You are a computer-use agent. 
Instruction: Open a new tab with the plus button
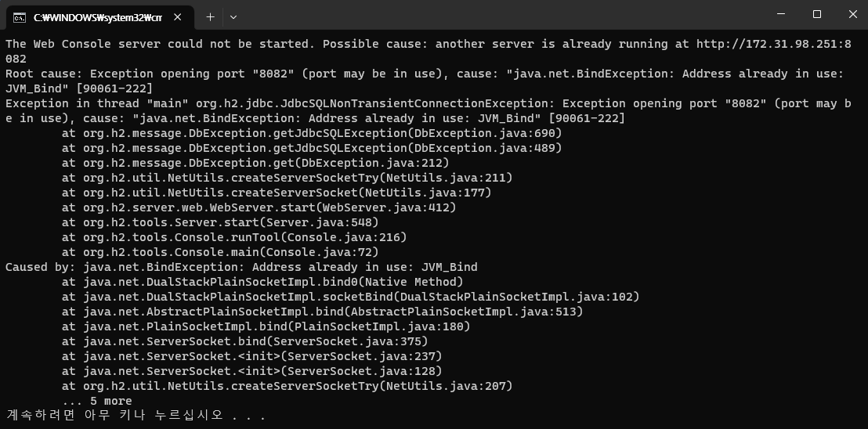(210, 17)
